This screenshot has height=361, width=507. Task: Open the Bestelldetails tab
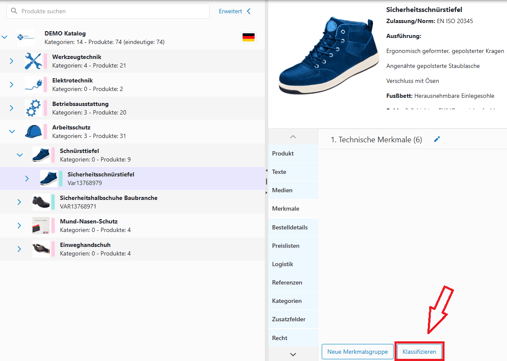(x=293, y=227)
